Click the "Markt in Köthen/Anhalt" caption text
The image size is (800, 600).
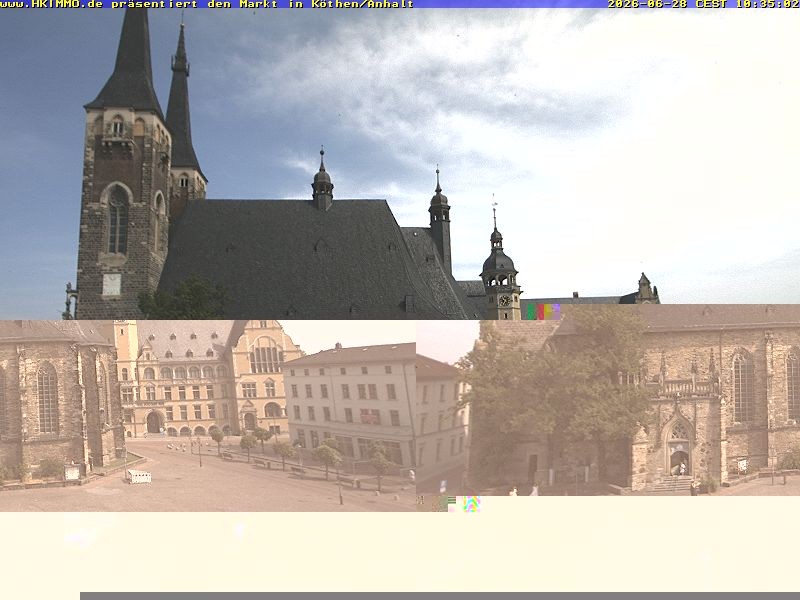327,4
